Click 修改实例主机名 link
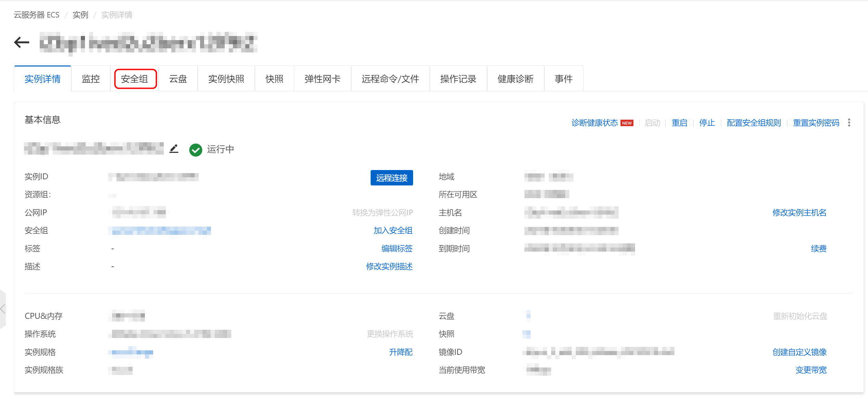The height and width of the screenshot is (399, 868). click(x=799, y=213)
